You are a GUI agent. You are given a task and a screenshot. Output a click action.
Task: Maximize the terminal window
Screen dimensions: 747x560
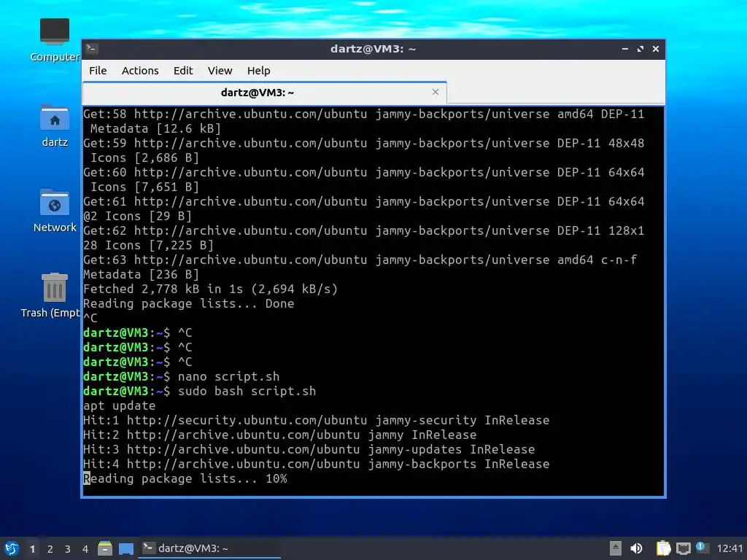pyautogui.click(x=640, y=49)
